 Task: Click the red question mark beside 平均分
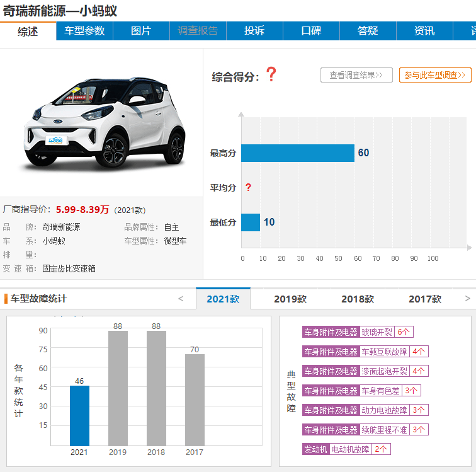pos(248,187)
